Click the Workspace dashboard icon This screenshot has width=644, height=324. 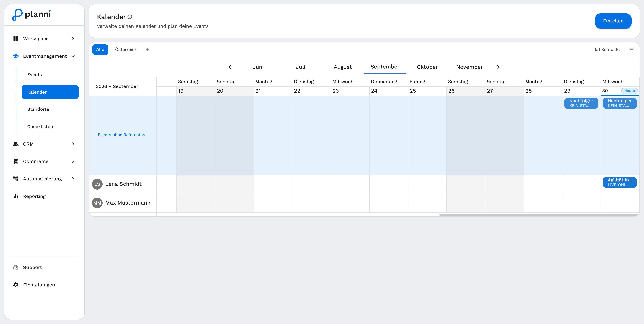[16, 39]
